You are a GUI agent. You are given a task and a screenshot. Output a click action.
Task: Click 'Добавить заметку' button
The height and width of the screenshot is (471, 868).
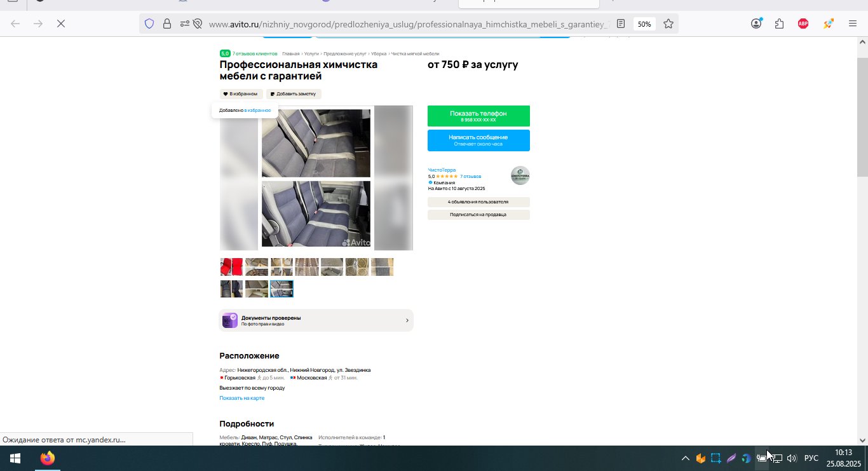294,94
